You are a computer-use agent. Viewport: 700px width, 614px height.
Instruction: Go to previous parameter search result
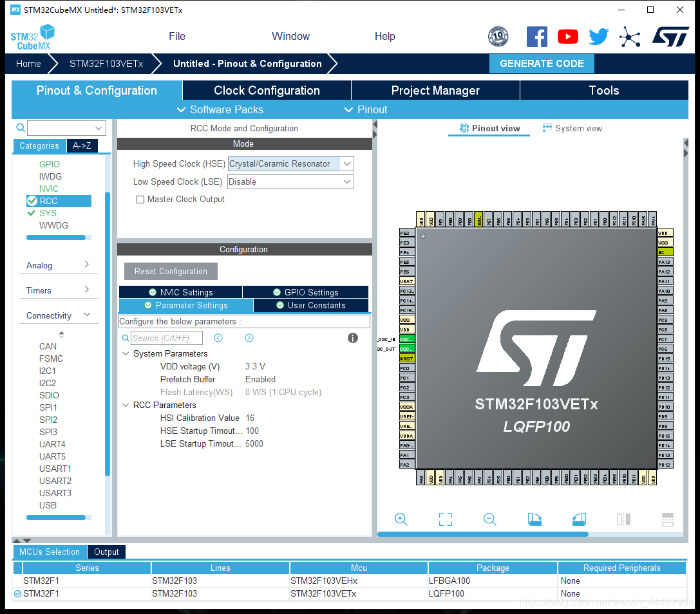pos(218,338)
